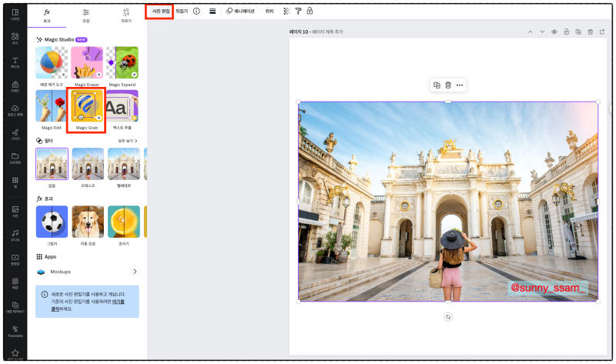Select the Magic Expand ladybug tool
Viewport: 616px width, 364px height.
click(122, 63)
